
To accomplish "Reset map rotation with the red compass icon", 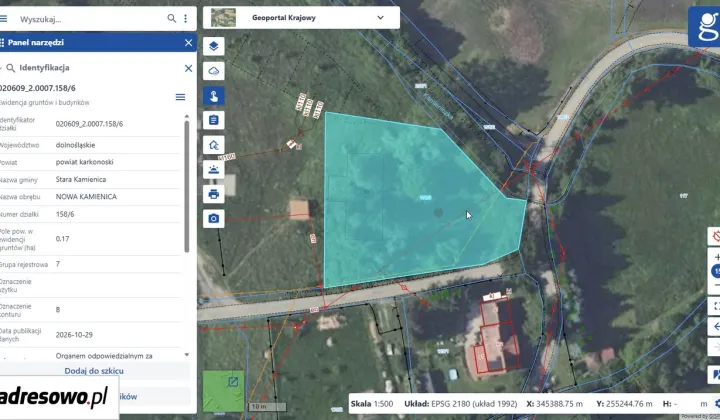I will 714,236.
